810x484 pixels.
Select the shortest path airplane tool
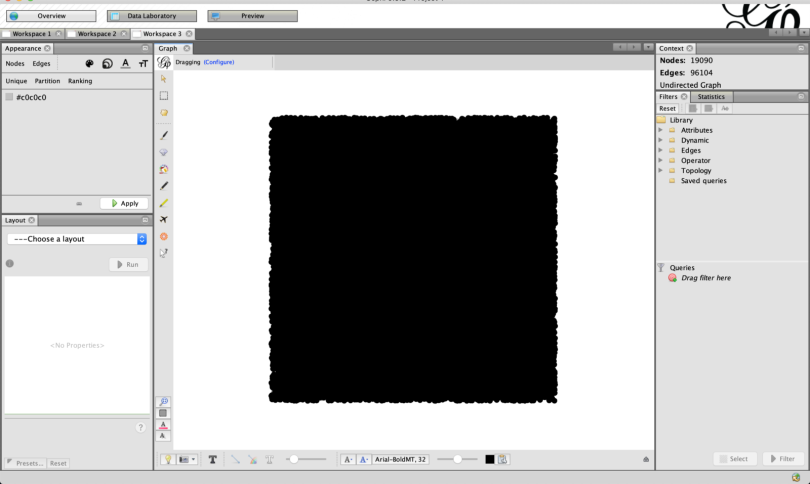pos(164,220)
